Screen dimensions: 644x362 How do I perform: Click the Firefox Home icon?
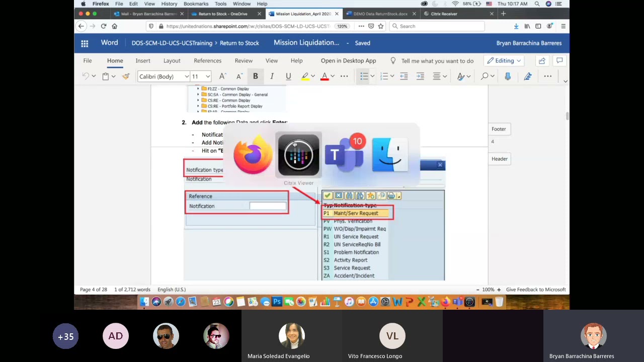click(115, 26)
